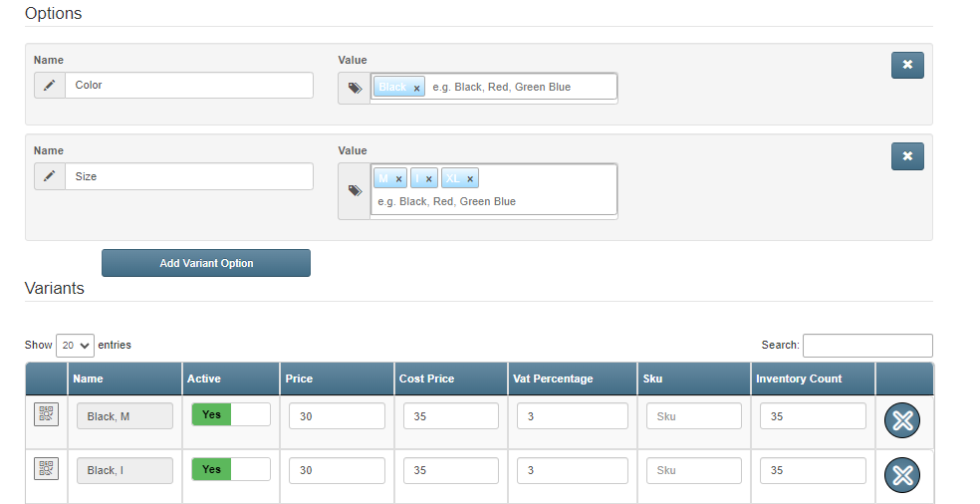
Task: Toggle Active switch for Black, l variant
Action: (231, 469)
